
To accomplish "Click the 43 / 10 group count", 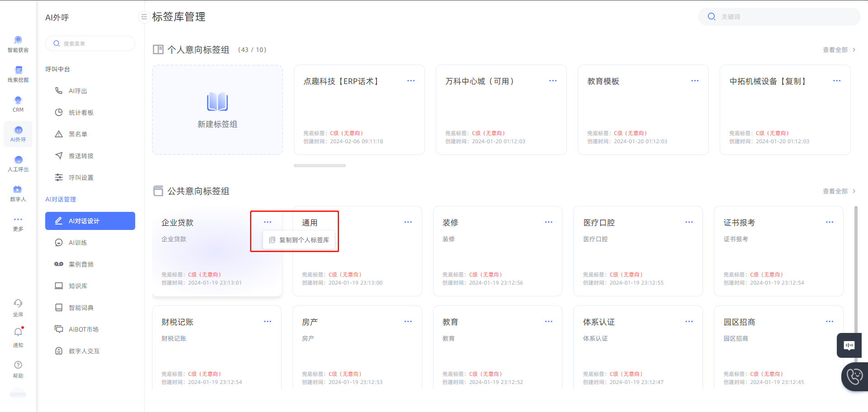I will point(252,50).
